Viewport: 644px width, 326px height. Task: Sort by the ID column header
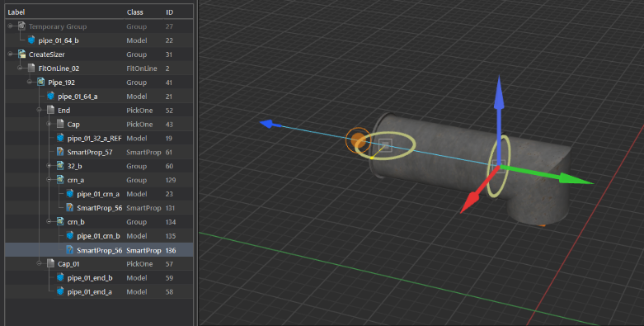(x=169, y=12)
